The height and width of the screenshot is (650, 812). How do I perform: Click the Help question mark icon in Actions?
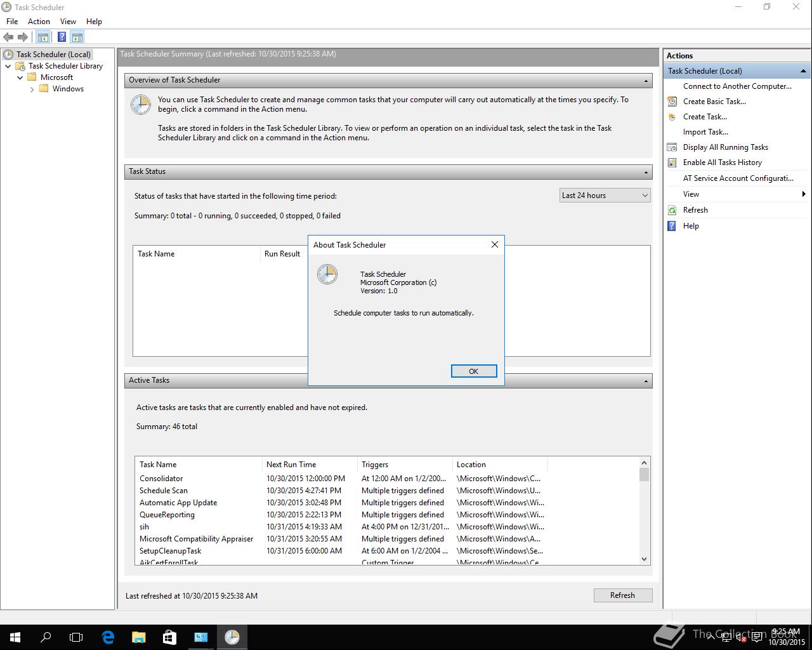[672, 226]
